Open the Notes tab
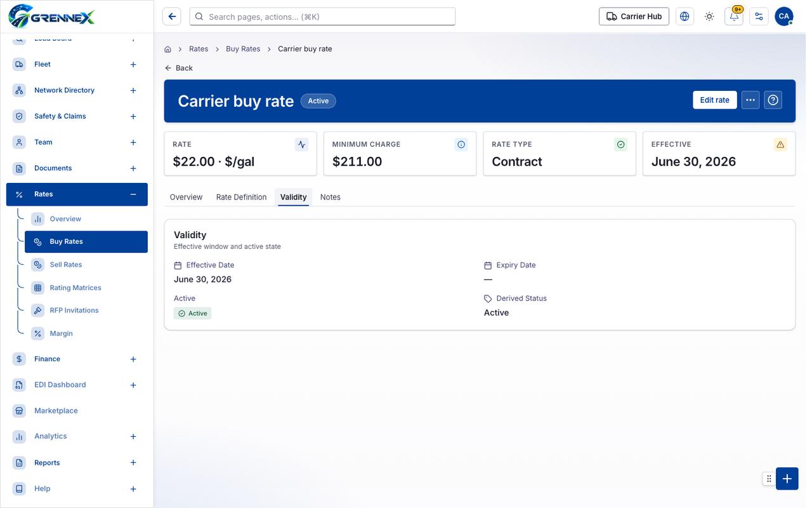 (331, 197)
